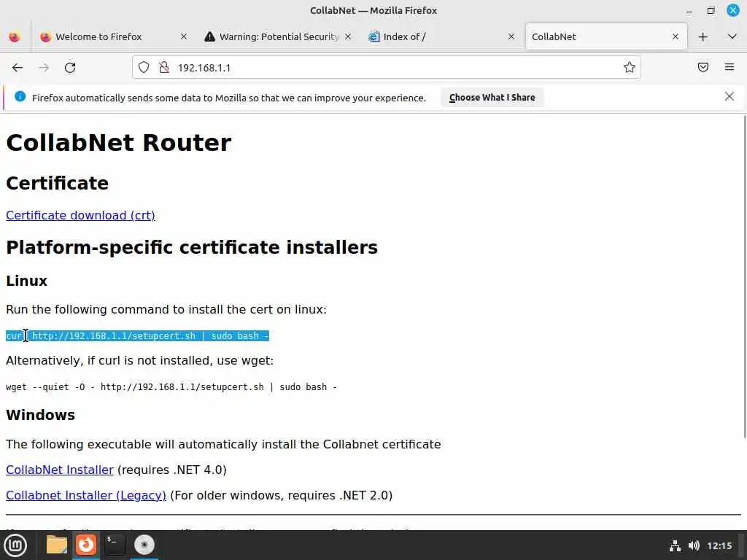The width and height of the screenshot is (747, 560).
Task: Click Choose What I Share button
Action: (492, 98)
